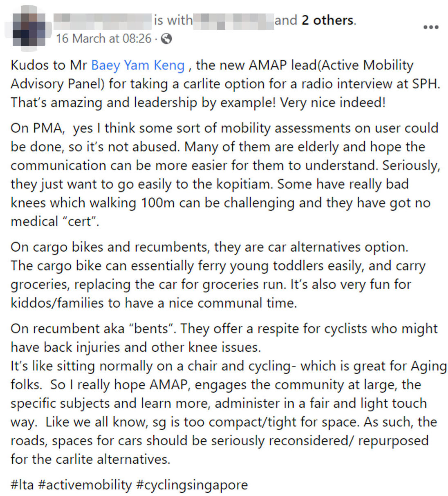Visit the Baey Yam Keng profile link
This screenshot has width=448, height=496.
click(x=138, y=65)
